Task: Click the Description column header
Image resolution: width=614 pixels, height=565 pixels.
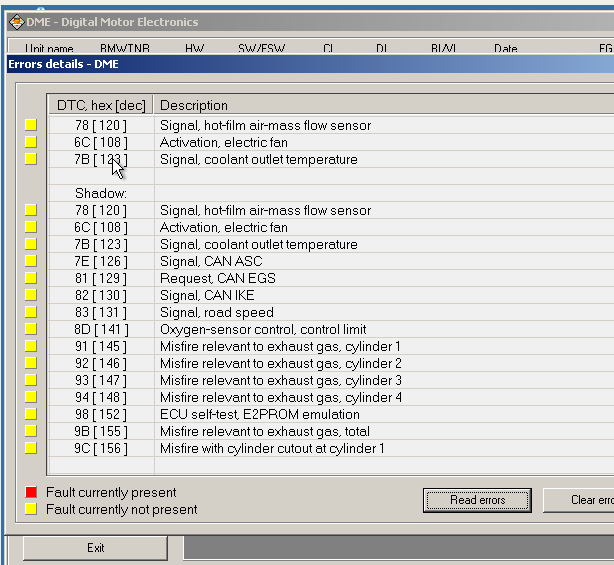Action: point(384,105)
